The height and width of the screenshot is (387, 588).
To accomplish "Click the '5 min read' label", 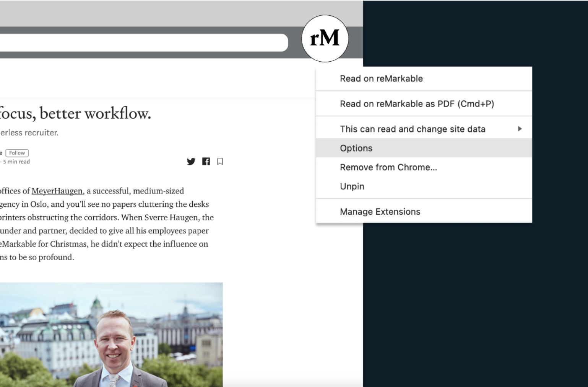I will tap(16, 162).
